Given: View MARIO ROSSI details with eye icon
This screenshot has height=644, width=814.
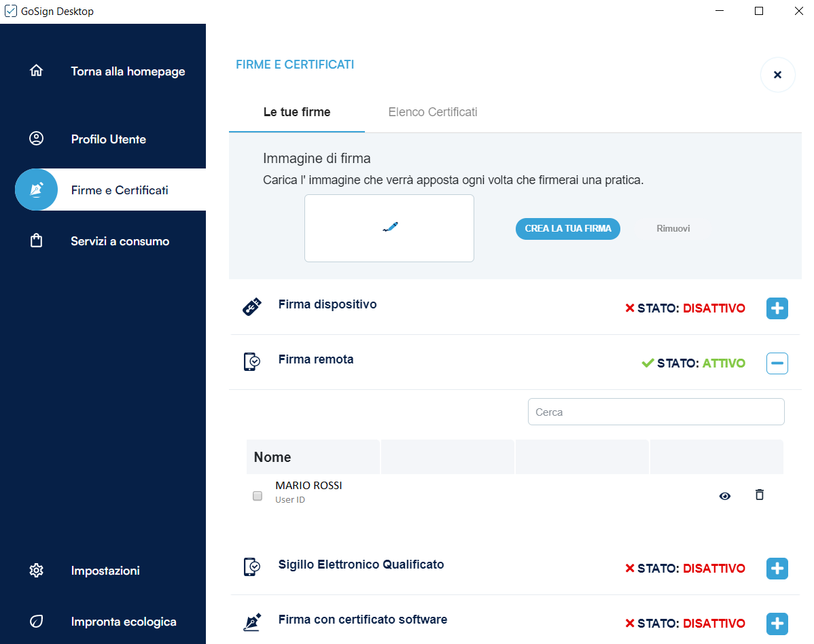Looking at the screenshot, I should [x=725, y=496].
